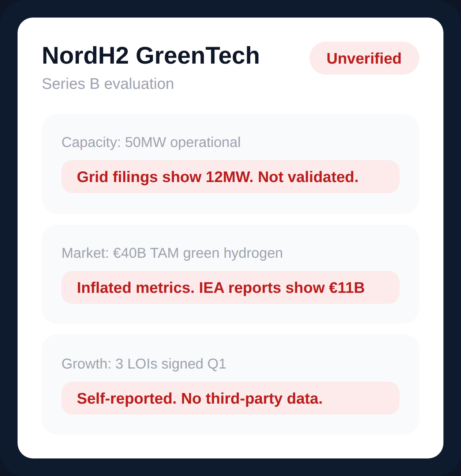Select the Inflated metrics IEA warning
The width and height of the screenshot is (461, 476).
coord(230,287)
